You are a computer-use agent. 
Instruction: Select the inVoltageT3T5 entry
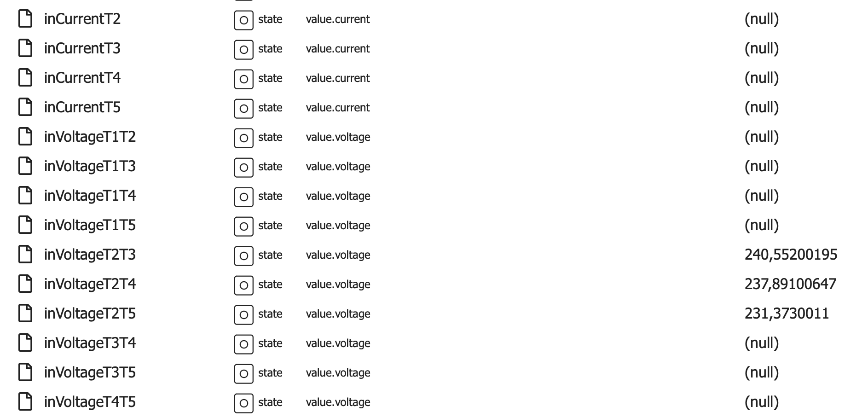90,372
